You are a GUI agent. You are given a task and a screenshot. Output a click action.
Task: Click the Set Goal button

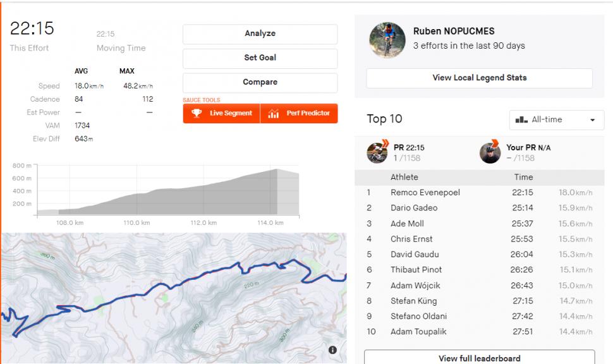click(x=260, y=58)
